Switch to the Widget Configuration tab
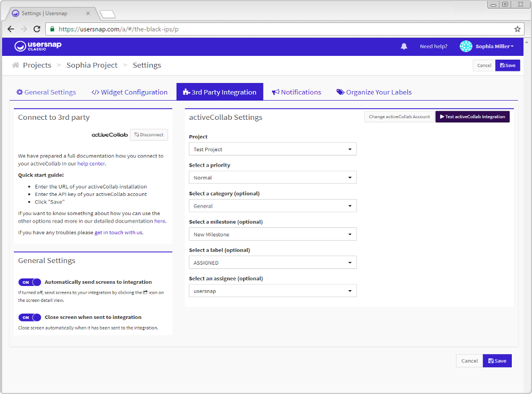532x394 pixels. tap(129, 92)
